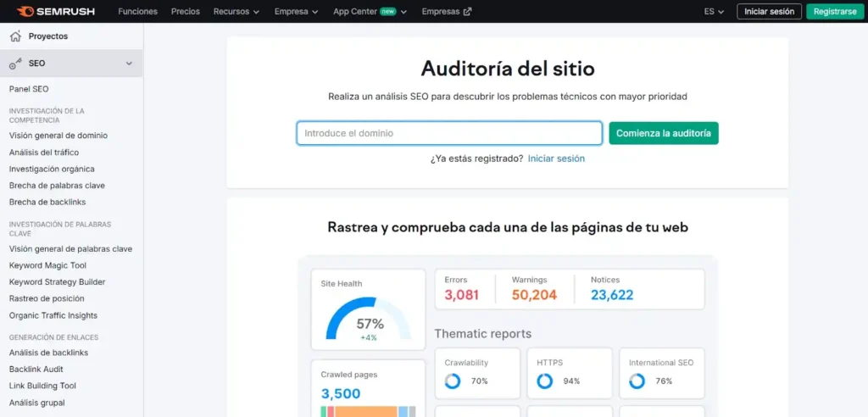Click the Registrarse button

[835, 11]
